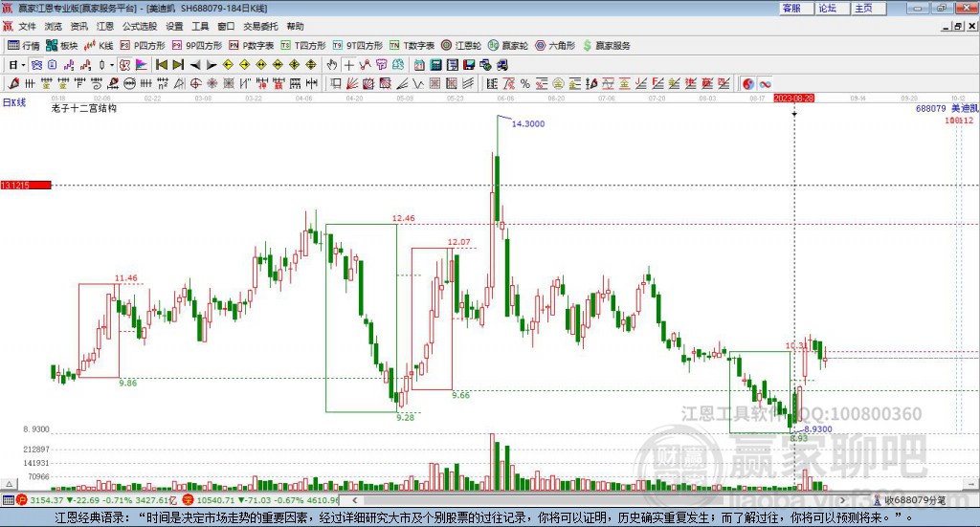Open the 9T四方形 tool
The image size is (980, 527).
point(358,46)
